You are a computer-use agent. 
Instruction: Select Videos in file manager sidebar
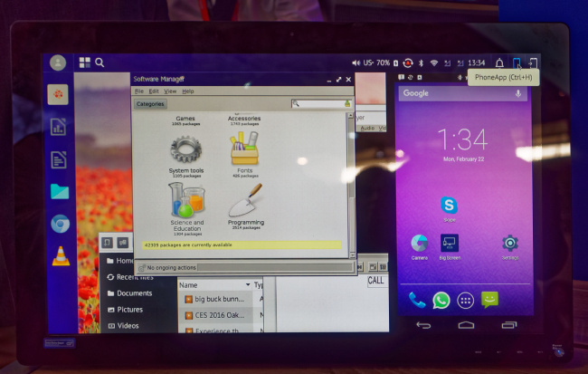pyautogui.click(x=123, y=326)
